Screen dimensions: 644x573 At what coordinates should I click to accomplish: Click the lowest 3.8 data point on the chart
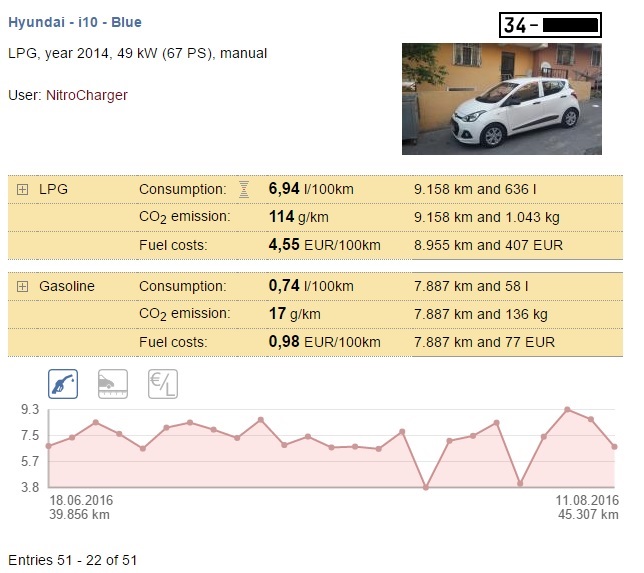tap(426, 487)
